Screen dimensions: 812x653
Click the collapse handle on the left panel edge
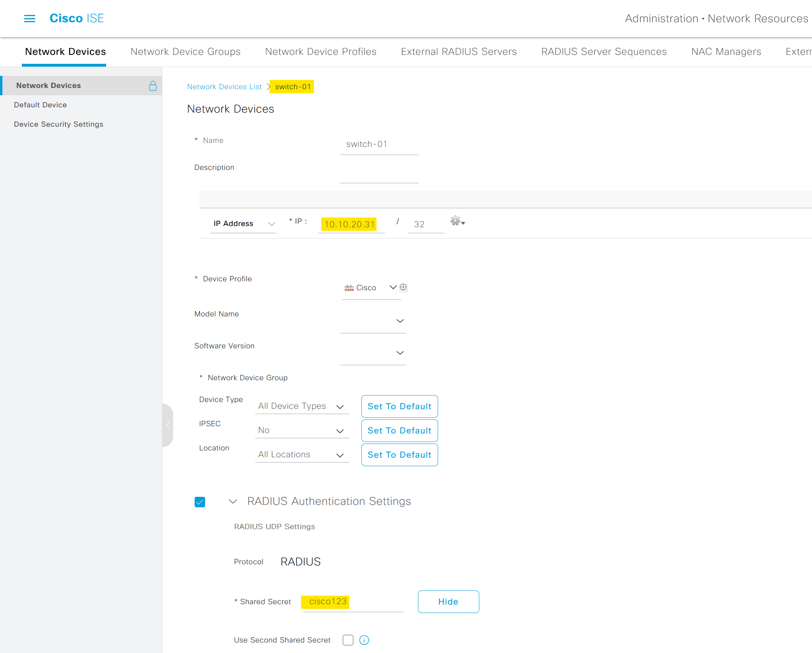168,425
